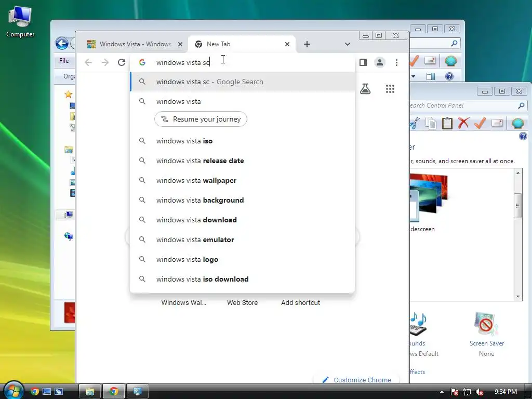Select the New Tab tab
The width and height of the screenshot is (532, 399).
click(x=242, y=44)
